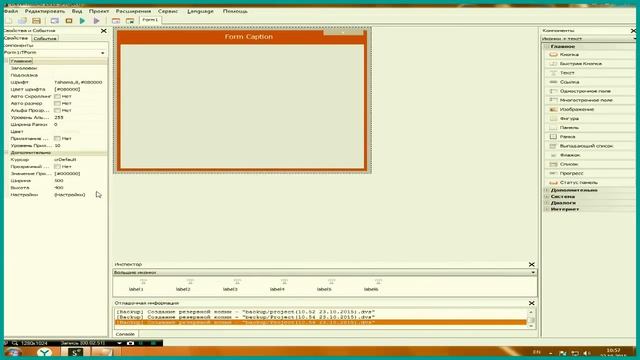Select the Кнопка component
The width and height of the screenshot is (640, 360).
[x=589, y=54]
